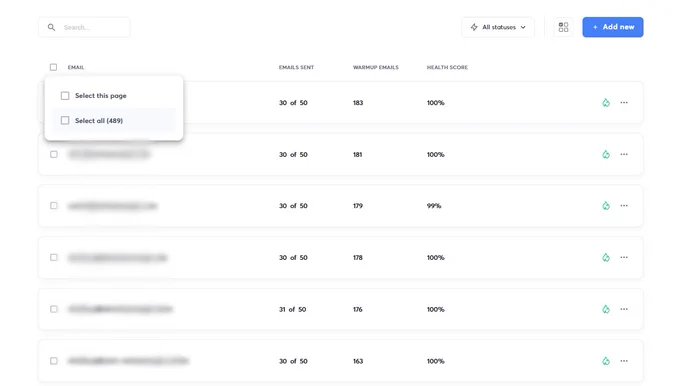The width and height of the screenshot is (680, 386).
Task: Click warmup flame icon in 181 row
Action: [x=606, y=154]
